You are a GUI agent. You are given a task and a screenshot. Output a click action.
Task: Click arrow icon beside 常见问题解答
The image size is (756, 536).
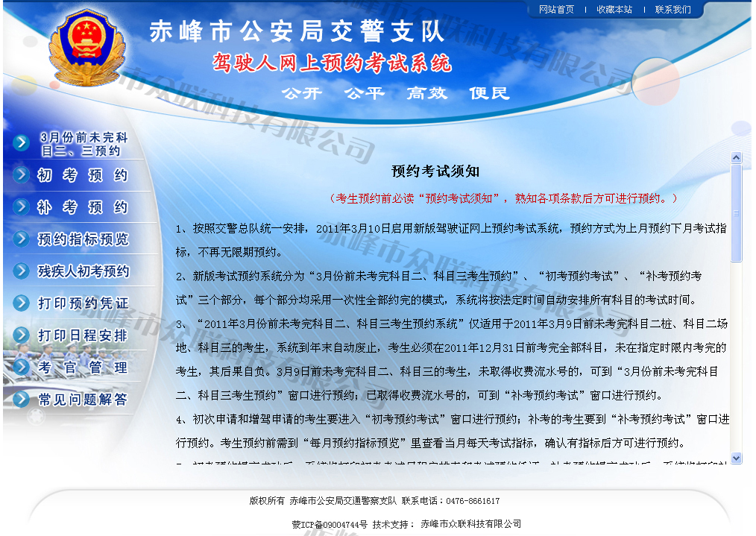22,400
